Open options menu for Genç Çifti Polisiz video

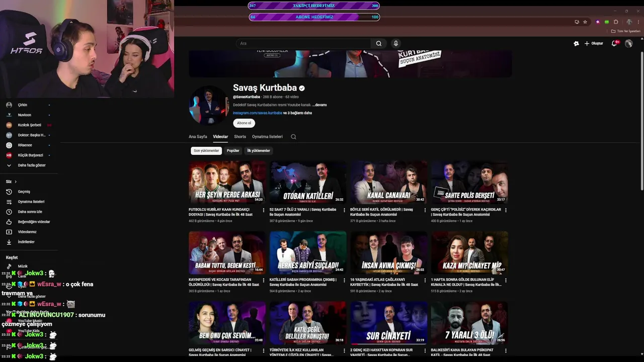coord(506,210)
